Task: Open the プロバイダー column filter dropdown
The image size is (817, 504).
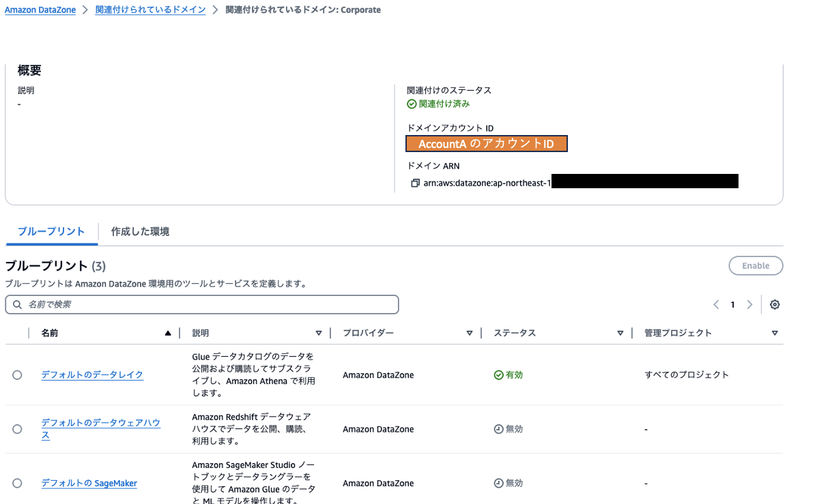Action: pyautogui.click(x=470, y=333)
